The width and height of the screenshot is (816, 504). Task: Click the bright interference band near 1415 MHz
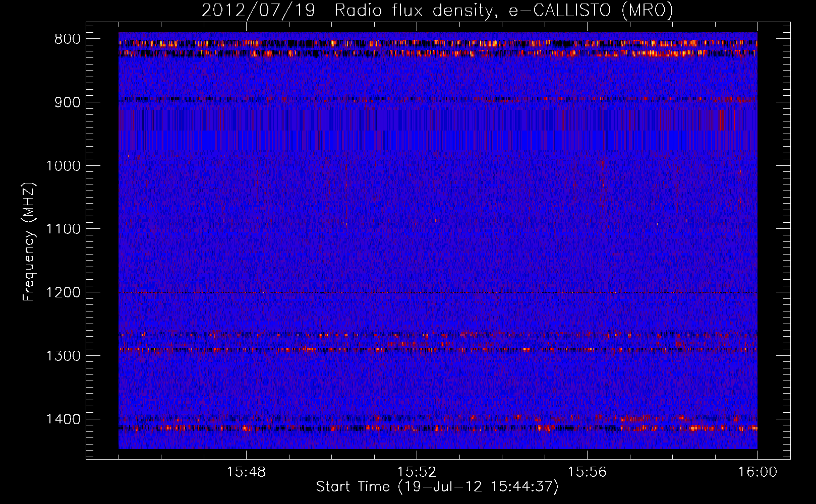[438, 428]
